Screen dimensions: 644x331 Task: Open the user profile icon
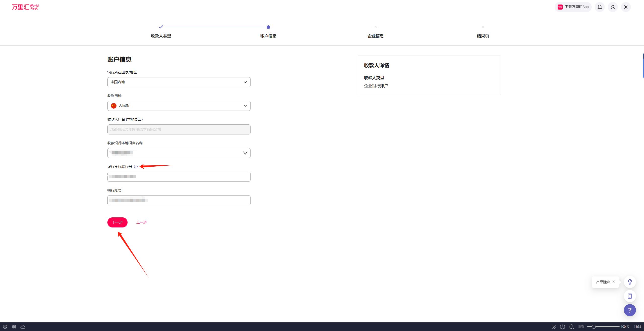[613, 7]
